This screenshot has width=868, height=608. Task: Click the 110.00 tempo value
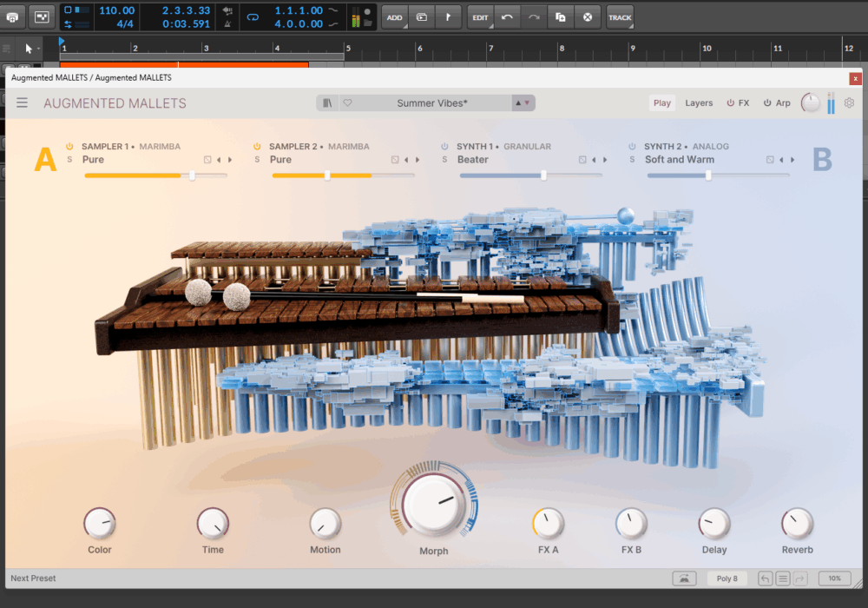point(117,10)
